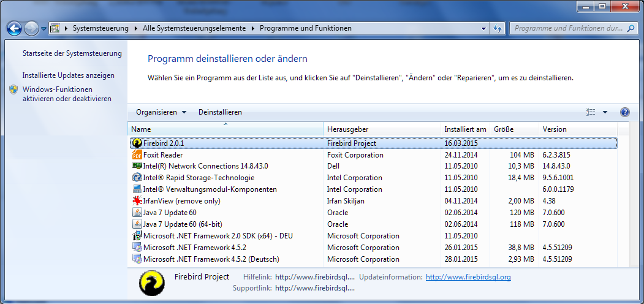Screen dimensions: 644x304
Task: Click the Supportlink URL value
Action: pyautogui.click(x=314, y=288)
